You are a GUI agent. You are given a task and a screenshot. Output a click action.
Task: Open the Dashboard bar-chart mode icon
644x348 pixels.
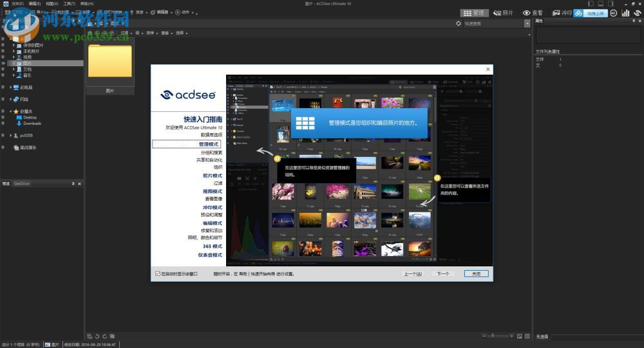pos(625,13)
